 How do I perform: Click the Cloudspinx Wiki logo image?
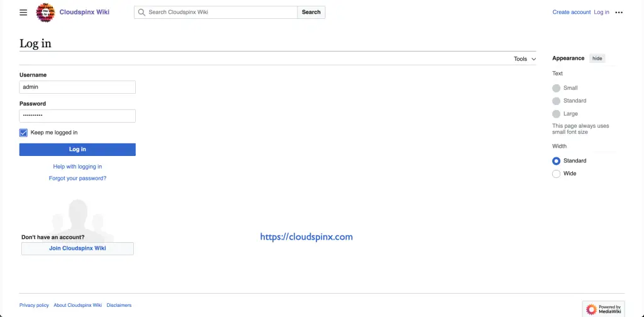click(x=45, y=12)
